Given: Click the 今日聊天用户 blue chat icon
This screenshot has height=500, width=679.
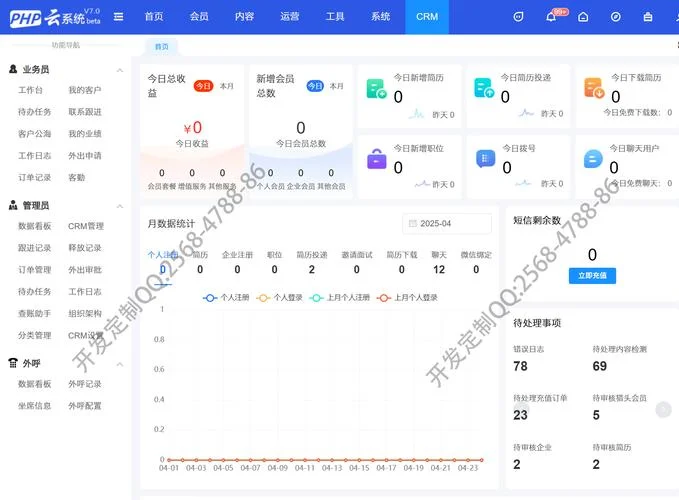Looking at the screenshot, I should coord(593,159).
